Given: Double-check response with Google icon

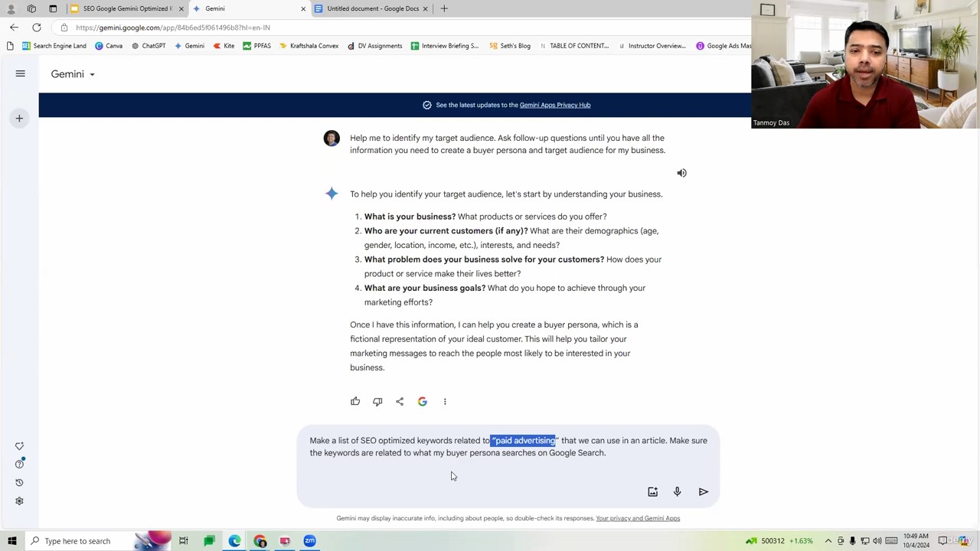Looking at the screenshot, I should click(x=423, y=402).
